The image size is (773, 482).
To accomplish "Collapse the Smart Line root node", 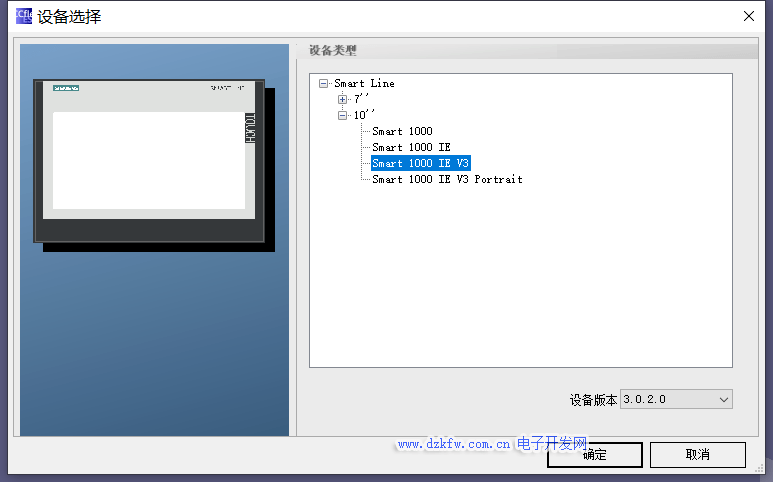I will pyautogui.click(x=323, y=84).
